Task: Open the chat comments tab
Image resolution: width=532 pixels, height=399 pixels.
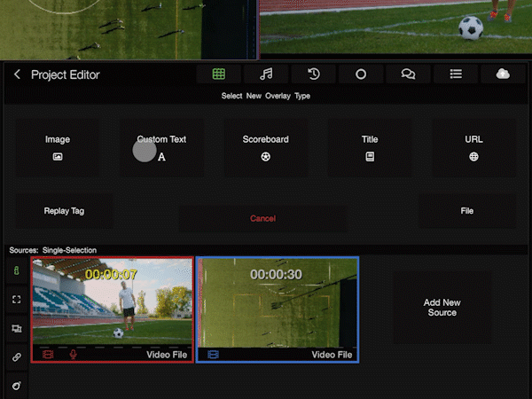Action: click(x=408, y=74)
